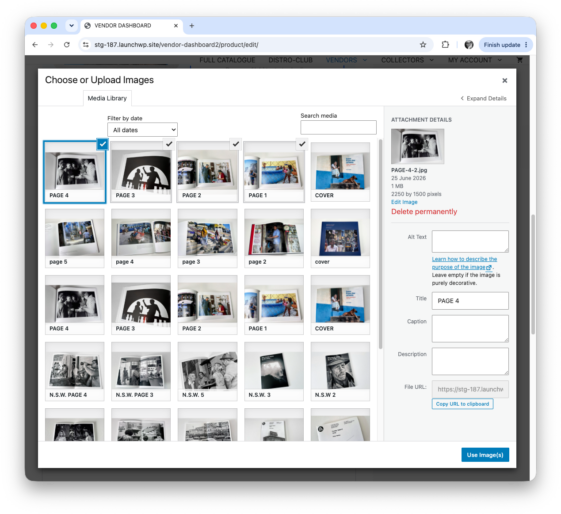
Task: Deselect the checked PAGE 4 checkmark
Action: pos(103,144)
